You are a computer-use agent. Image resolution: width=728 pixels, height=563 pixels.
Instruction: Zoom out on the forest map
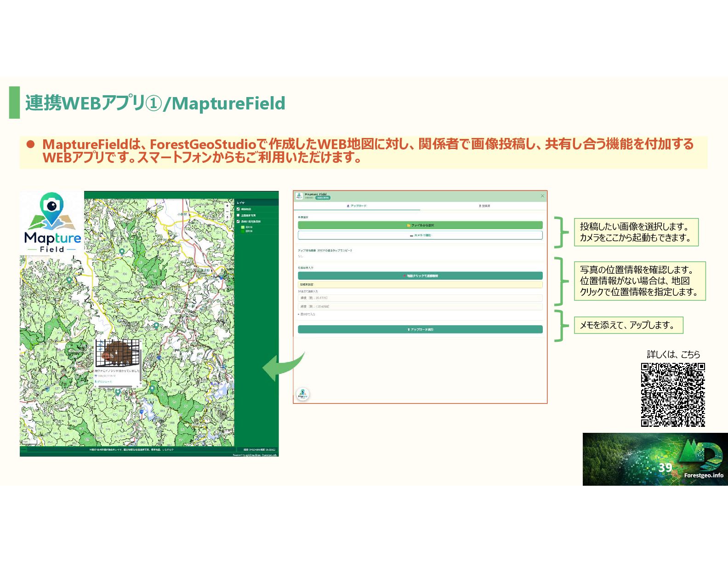227,211
